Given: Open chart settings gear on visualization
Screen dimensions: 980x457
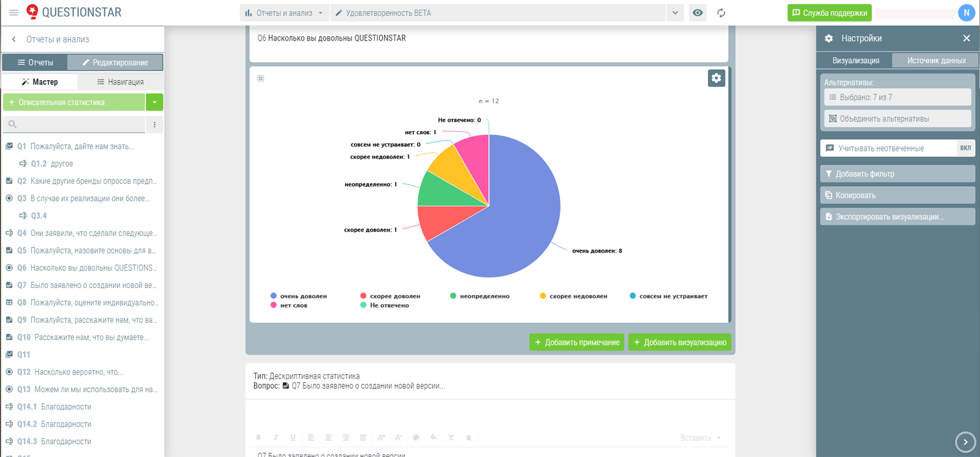Looking at the screenshot, I should tap(717, 78).
